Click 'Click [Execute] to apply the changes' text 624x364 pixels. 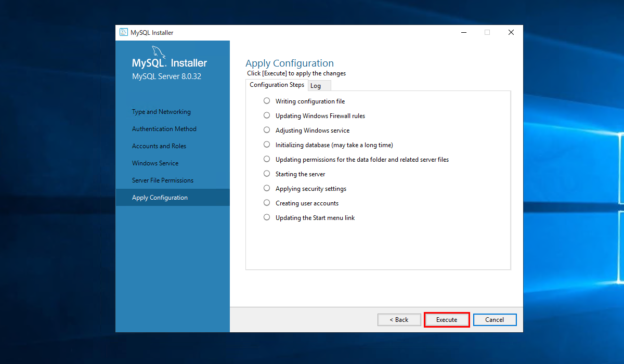(296, 73)
